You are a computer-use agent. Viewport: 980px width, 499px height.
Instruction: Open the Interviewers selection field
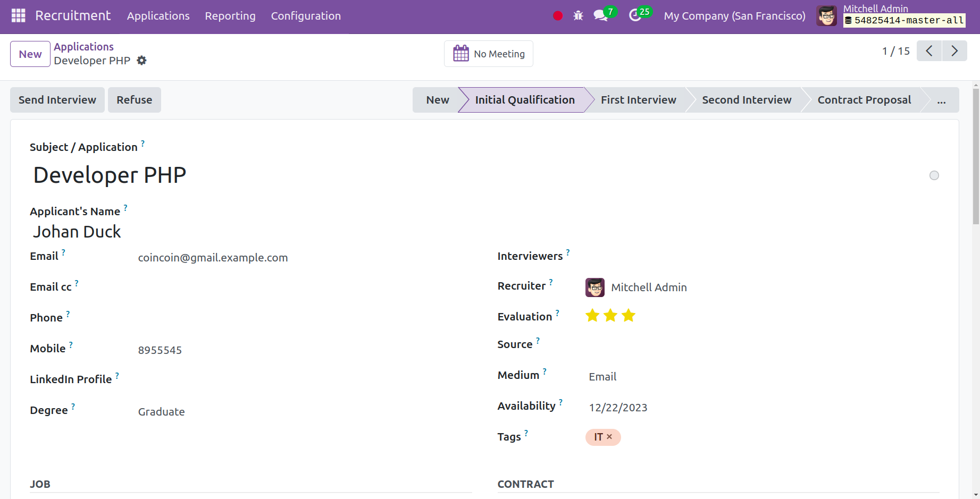coord(762,258)
